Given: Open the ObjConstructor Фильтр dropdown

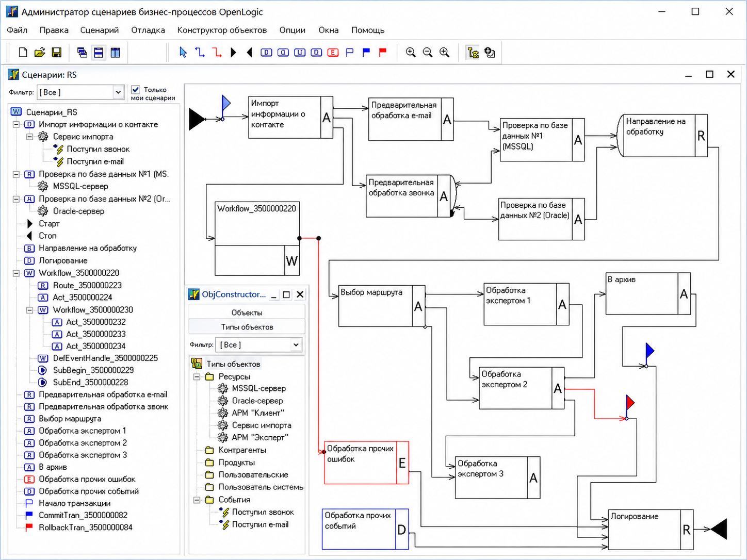Looking at the screenshot, I should coord(296,344).
